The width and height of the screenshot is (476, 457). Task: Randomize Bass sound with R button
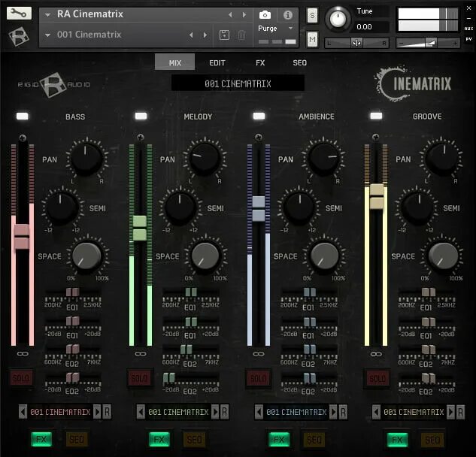(x=107, y=412)
